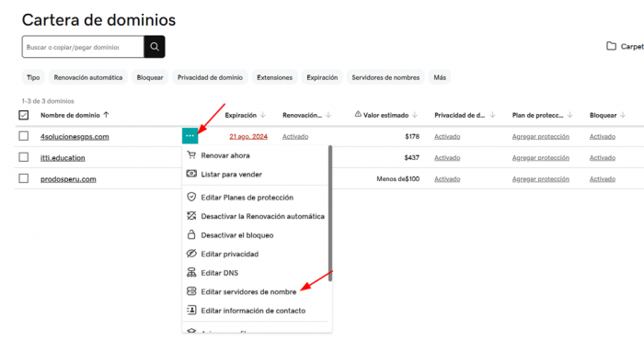Open the Privacidad de dominio filter
644x341 pixels.
(x=210, y=77)
